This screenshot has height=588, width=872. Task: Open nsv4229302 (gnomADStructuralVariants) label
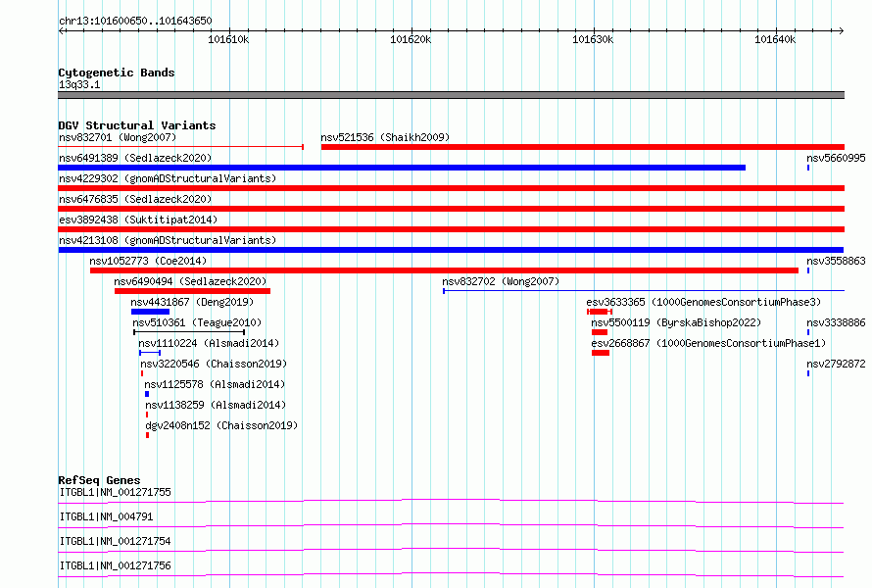168,178
